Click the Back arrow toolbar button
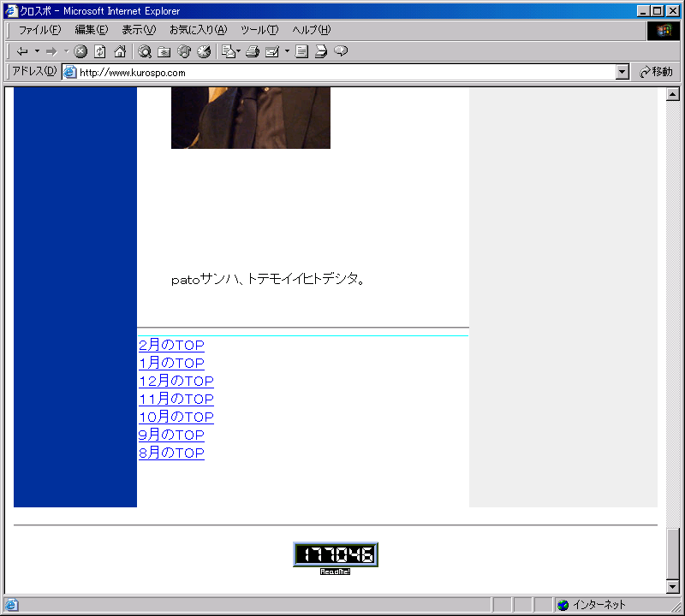 tap(22, 51)
